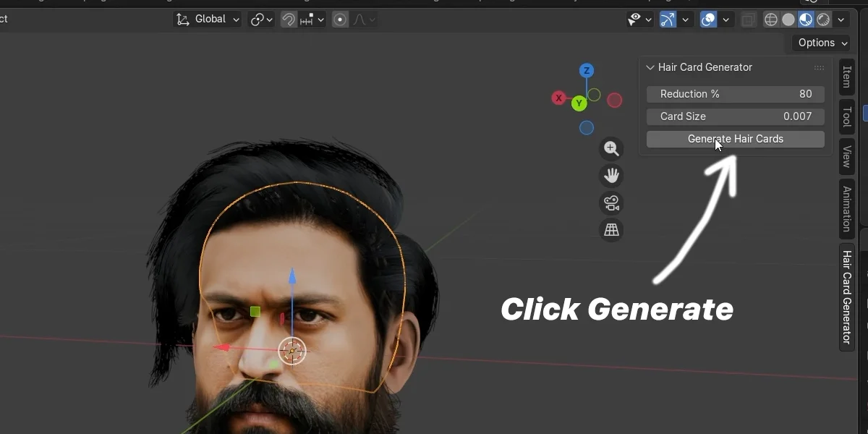This screenshot has width=868, height=434.
Task: Toggle snapping with the magnet icon
Action: point(287,20)
